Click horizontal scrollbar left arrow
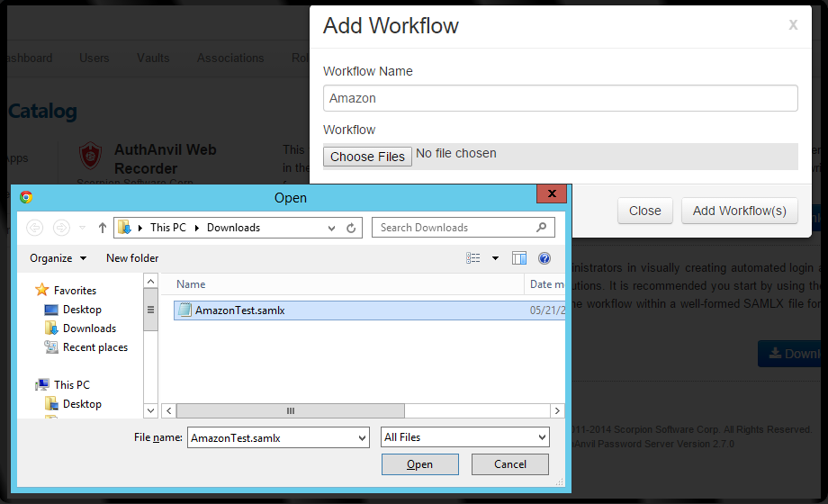 point(169,410)
